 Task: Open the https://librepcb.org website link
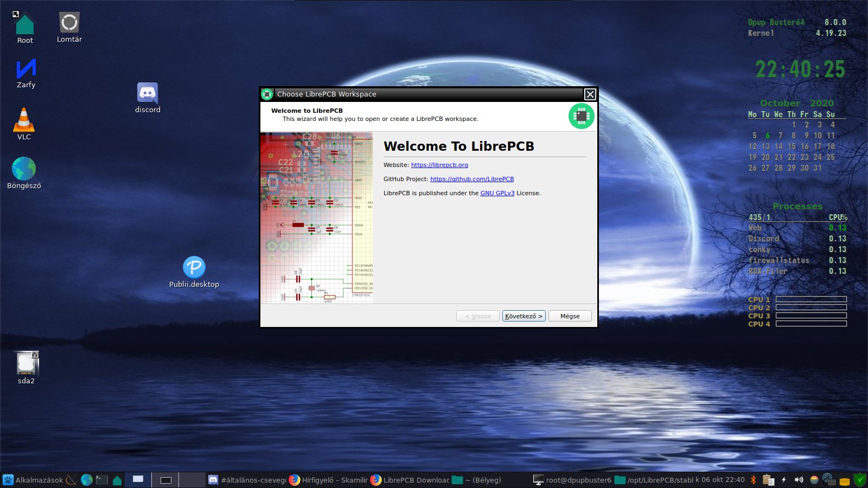[439, 165]
